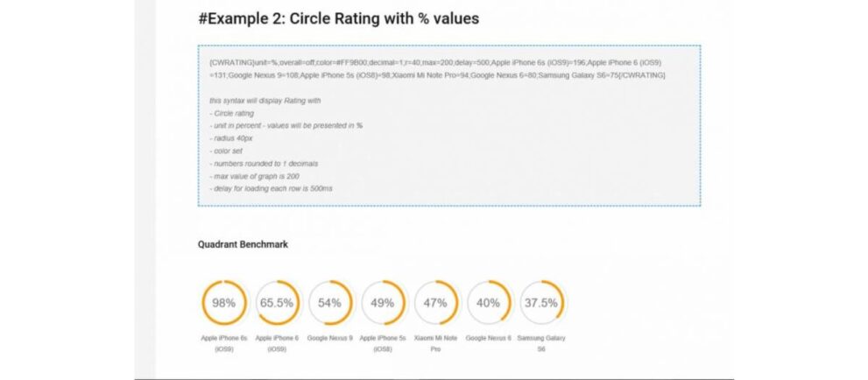Select the 49% circle rating

coord(383,303)
